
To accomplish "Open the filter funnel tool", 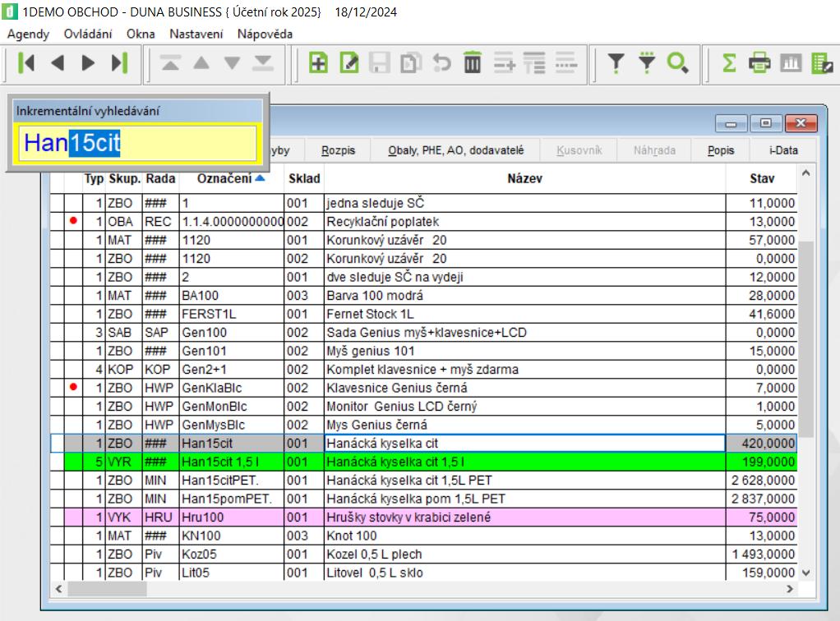I will [616, 63].
